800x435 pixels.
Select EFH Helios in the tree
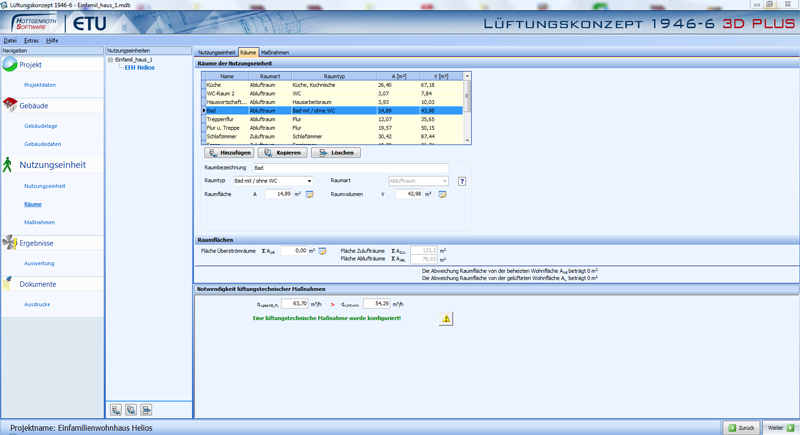(x=139, y=67)
